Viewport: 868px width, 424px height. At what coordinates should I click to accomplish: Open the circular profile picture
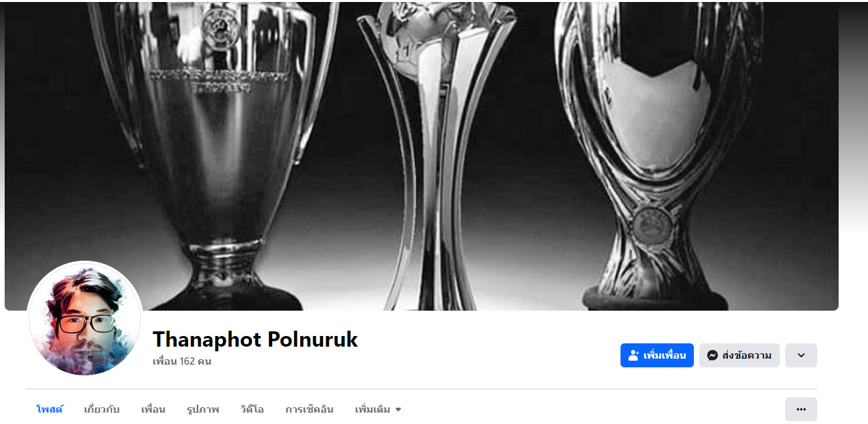point(85,319)
